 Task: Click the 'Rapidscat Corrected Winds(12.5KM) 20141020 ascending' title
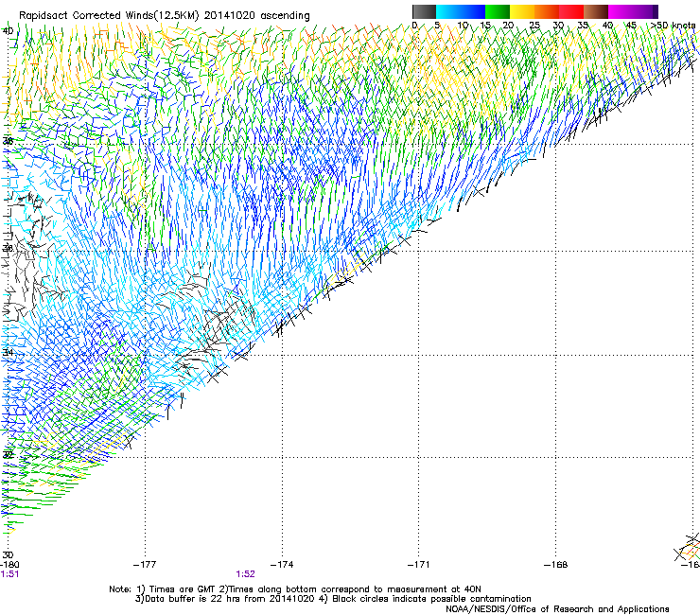(x=165, y=16)
